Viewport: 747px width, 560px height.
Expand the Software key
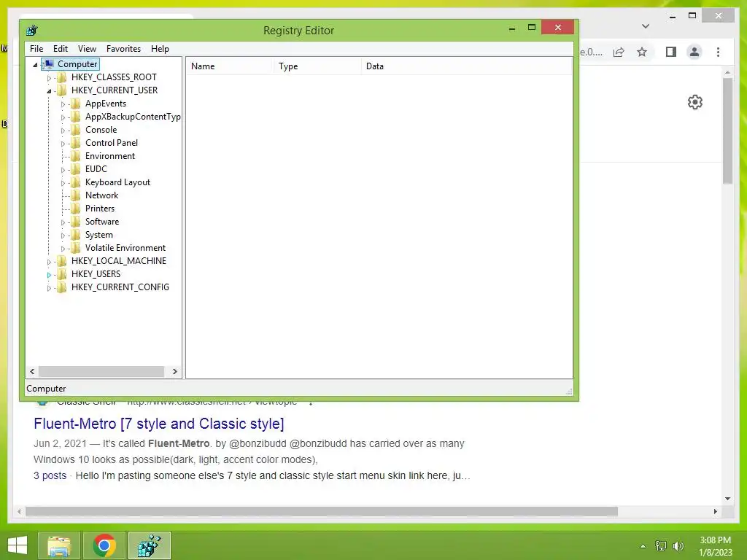[x=63, y=222]
